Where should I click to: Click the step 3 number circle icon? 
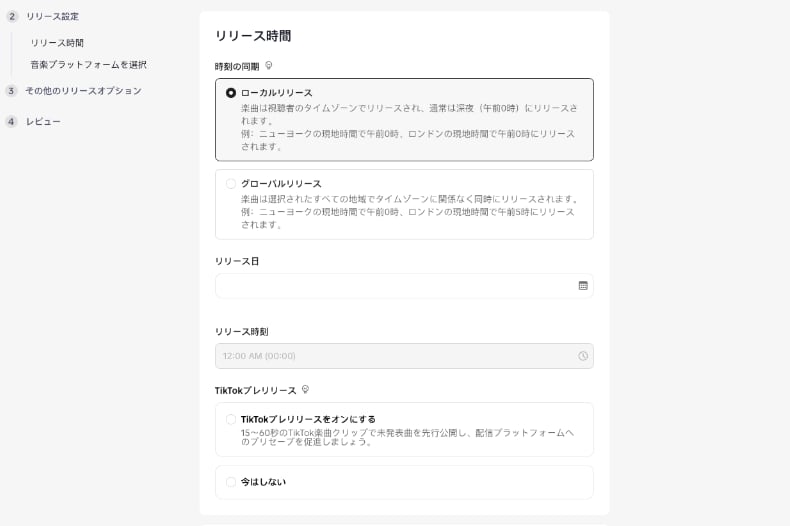point(12,91)
